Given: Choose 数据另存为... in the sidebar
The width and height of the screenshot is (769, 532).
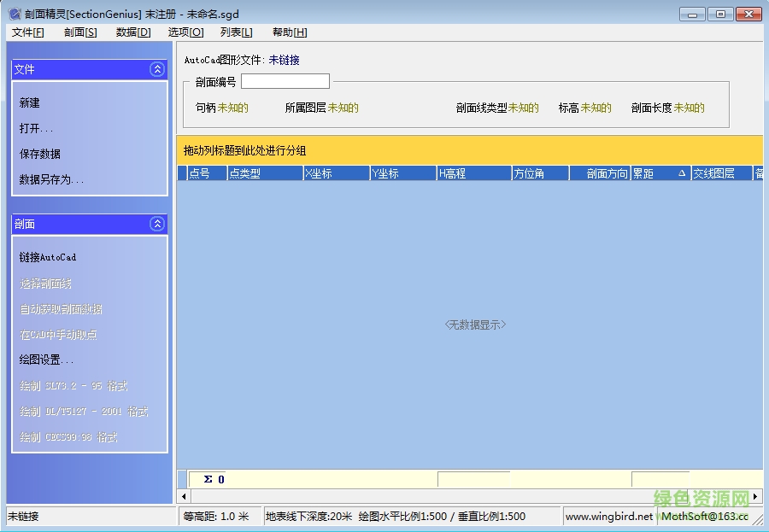Looking at the screenshot, I should [51, 179].
